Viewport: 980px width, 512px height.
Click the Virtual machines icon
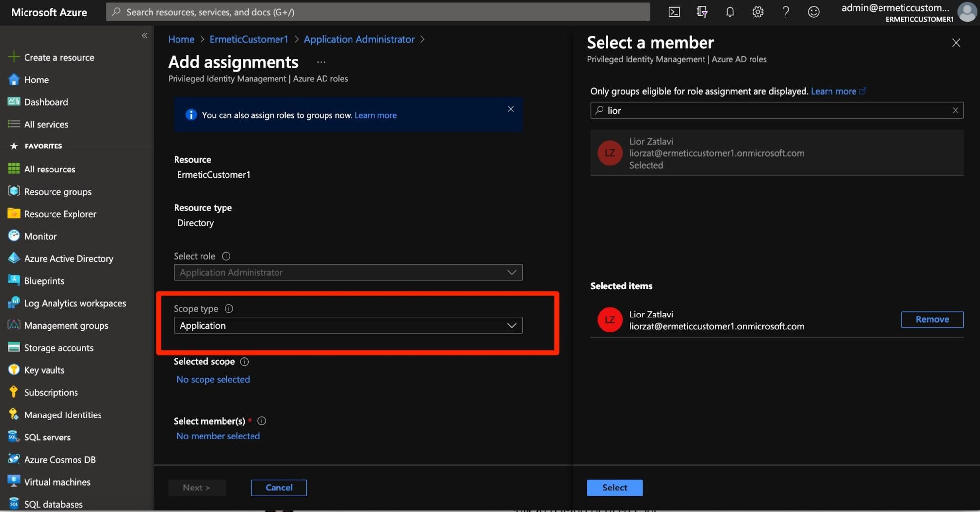[x=14, y=481]
